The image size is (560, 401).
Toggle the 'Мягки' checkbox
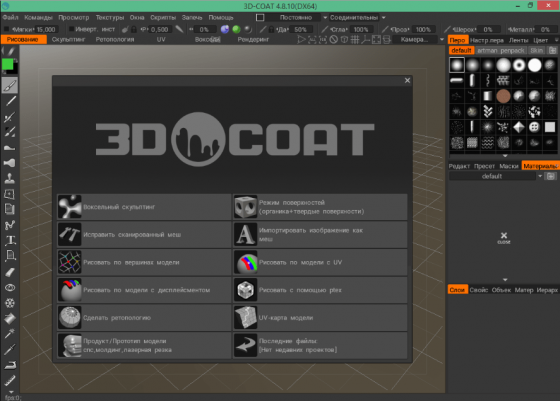pos(6,29)
